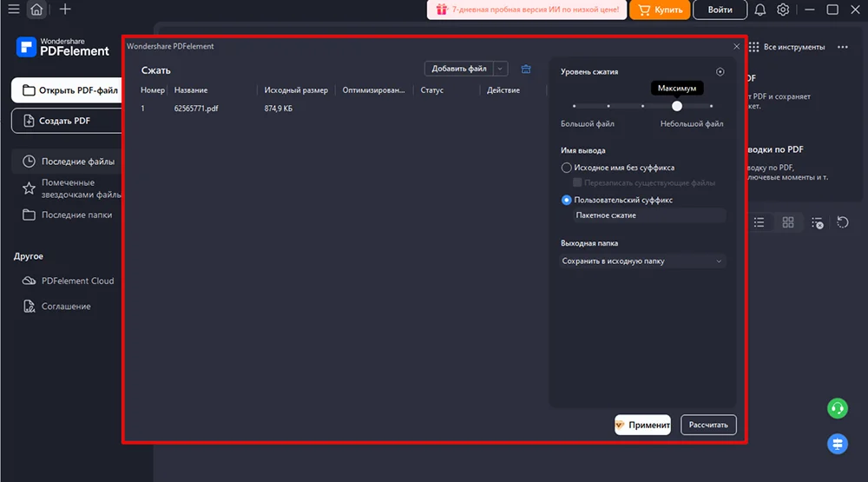Select 'Пользовательский суффикс' radio option
Screen dimensions: 868x482
click(567, 200)
